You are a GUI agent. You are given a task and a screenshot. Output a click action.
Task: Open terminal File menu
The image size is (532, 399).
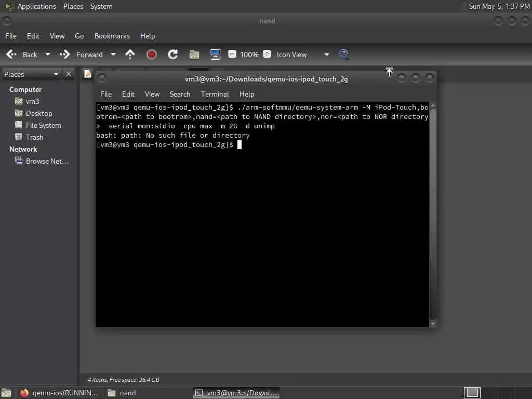coord(106,95)
